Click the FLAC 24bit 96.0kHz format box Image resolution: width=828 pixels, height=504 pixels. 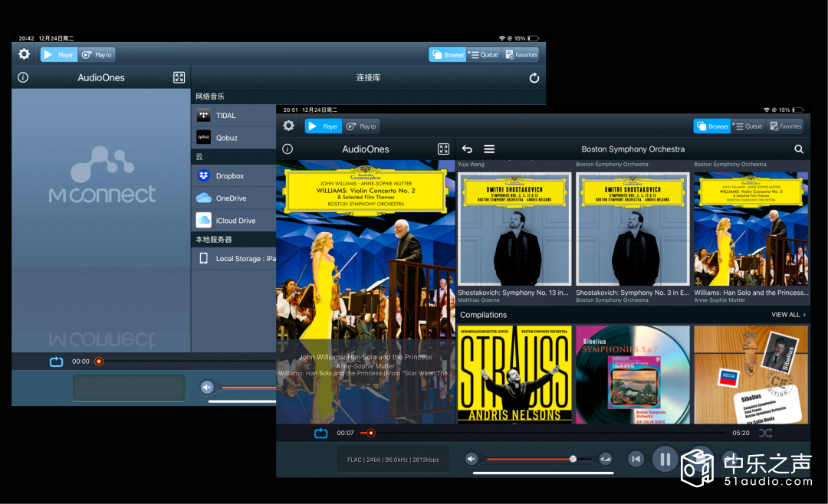pyautogui.click(x=393, y=460)
